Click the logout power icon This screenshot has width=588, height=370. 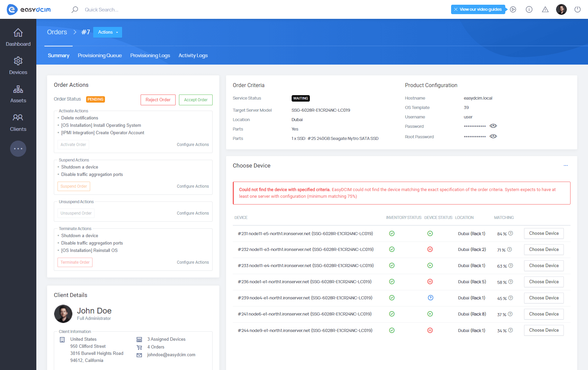tap(578, 9)
